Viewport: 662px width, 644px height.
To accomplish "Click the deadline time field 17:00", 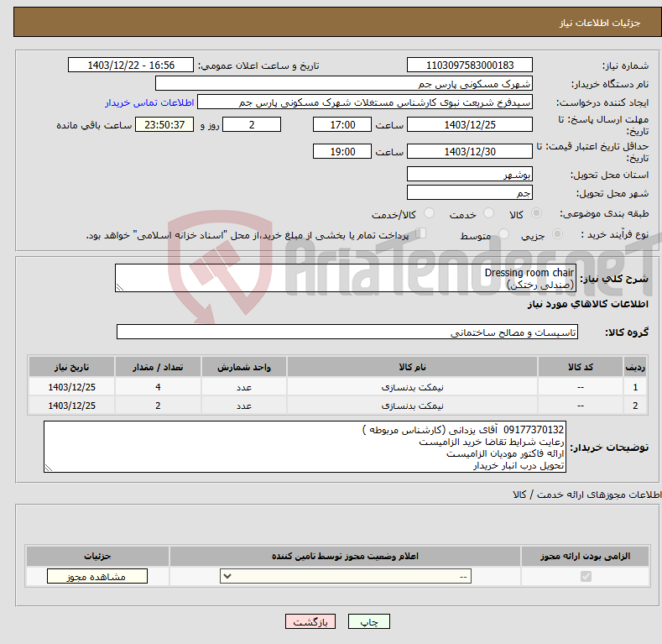I will click(342, 124).
